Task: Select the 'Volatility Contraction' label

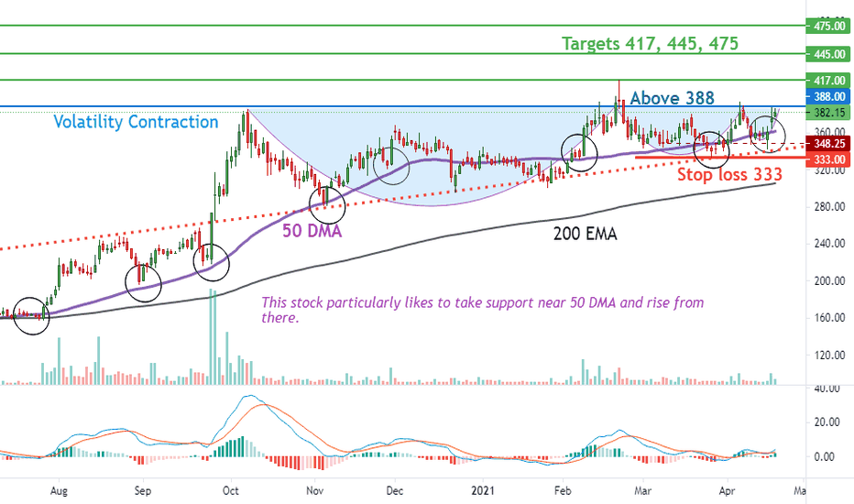Action: click(x=136, y=122)
